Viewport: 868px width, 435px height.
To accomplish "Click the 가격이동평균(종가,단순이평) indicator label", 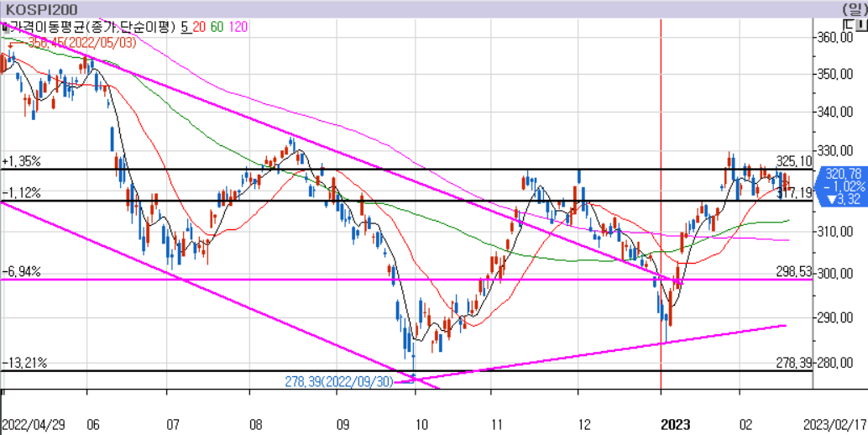I will [x=92, y=27].
